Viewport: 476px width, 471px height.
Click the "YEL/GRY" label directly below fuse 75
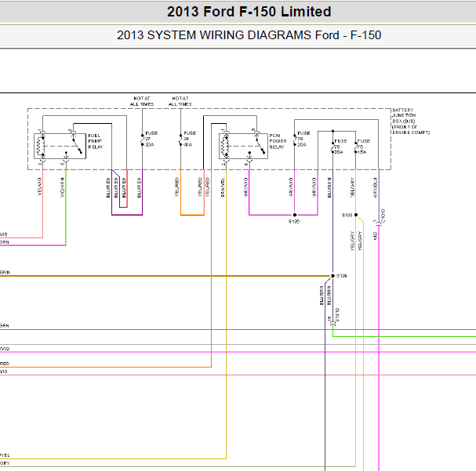(x=352, y=188)
